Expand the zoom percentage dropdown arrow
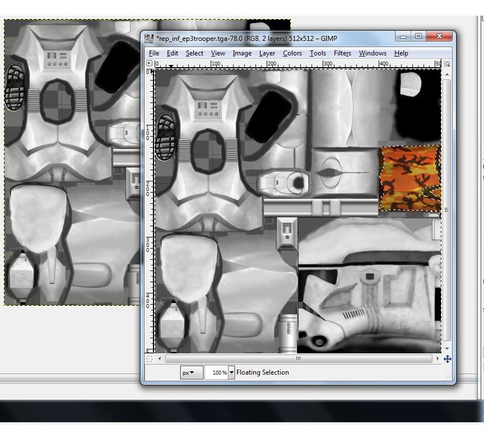 click(231, 372)
